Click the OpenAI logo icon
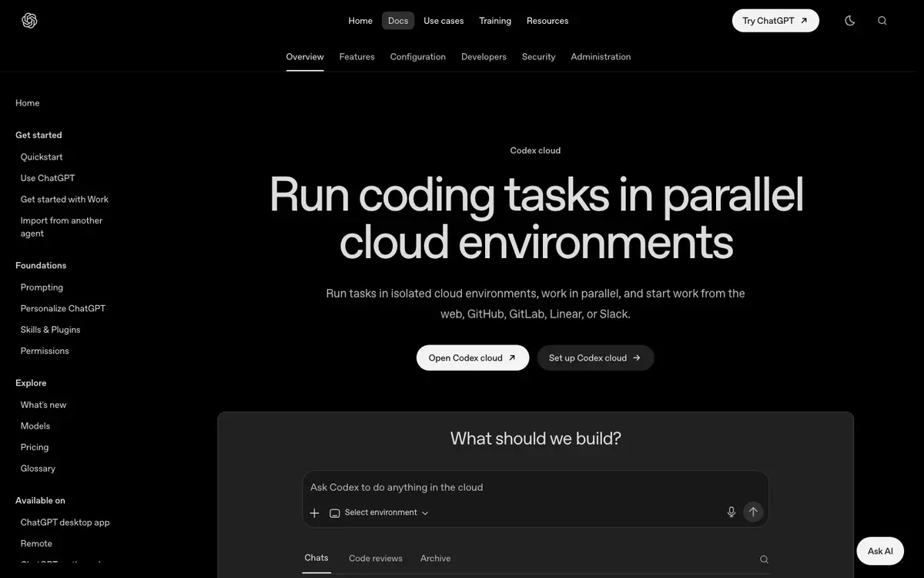Image resolution: width=924 pixels, height=578 pixels. [29, 21]
